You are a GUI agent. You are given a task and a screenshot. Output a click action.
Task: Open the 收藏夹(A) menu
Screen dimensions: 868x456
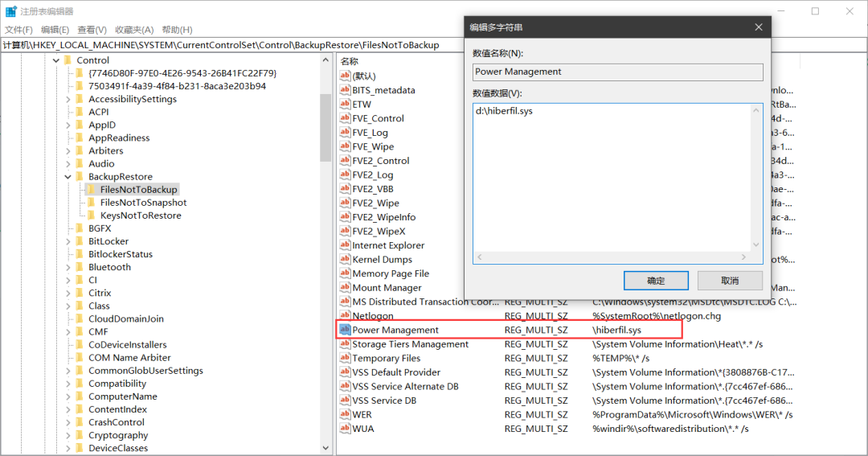133,30
